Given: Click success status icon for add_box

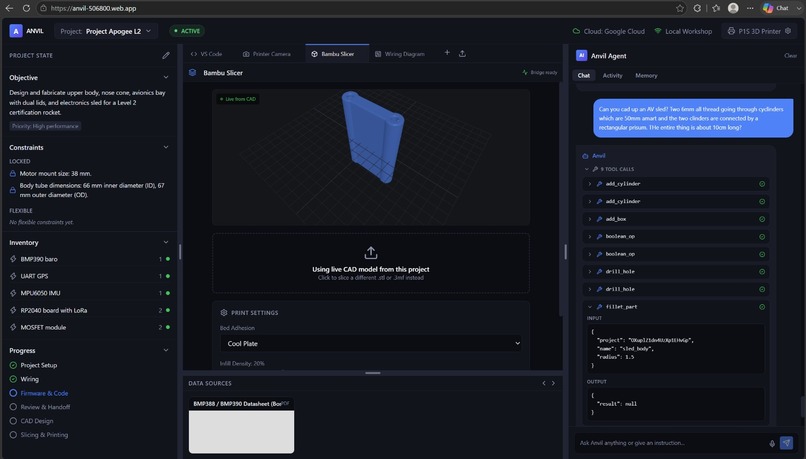Looking at the screenshot, I should (x=762, y=219).
